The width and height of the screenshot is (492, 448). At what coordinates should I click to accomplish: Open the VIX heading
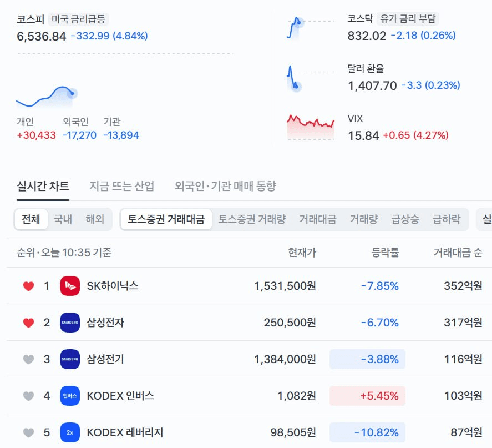[x=355, y=119]
